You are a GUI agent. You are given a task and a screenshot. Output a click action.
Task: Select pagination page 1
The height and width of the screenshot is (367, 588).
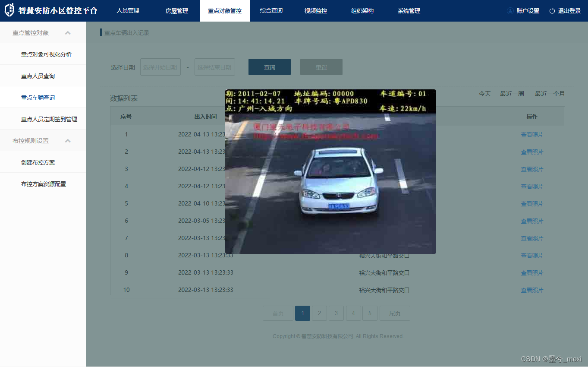302,313
